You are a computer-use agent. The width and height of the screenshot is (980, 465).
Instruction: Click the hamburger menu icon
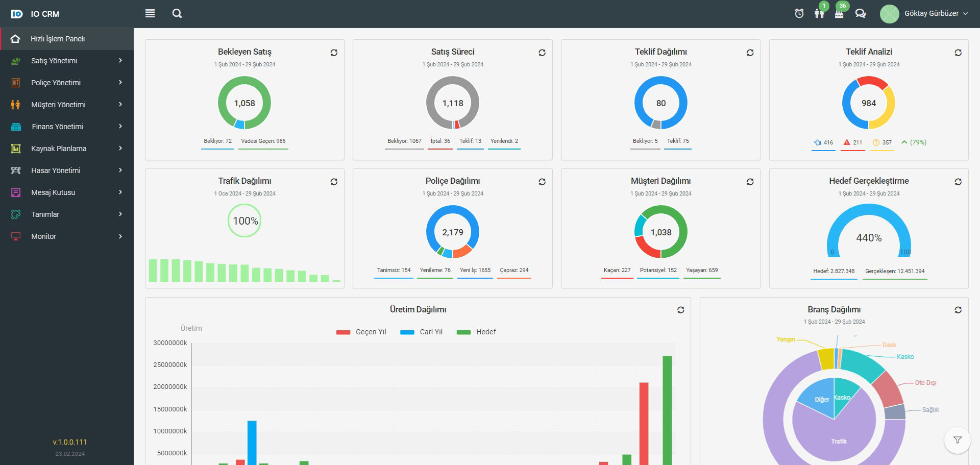point(150,14)
